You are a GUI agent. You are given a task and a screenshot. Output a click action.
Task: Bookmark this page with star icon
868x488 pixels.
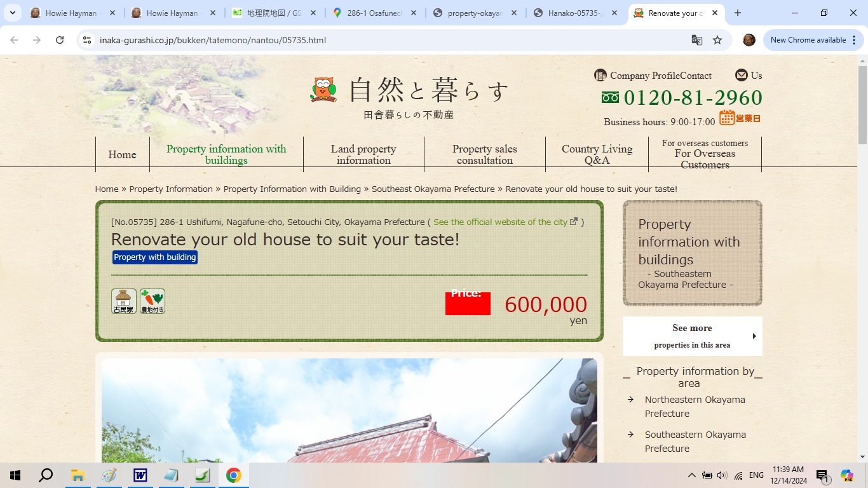717,40
